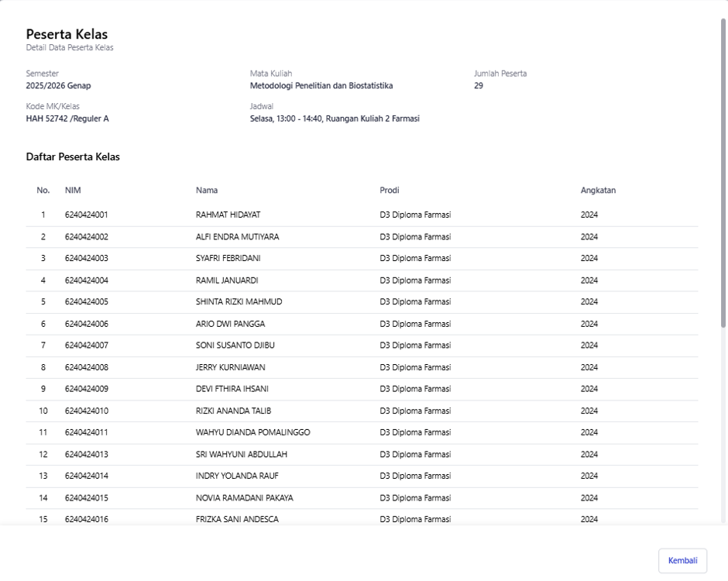
Task: Click student name SYAFRI FEBRIDANI
Action: coord(228,258)
